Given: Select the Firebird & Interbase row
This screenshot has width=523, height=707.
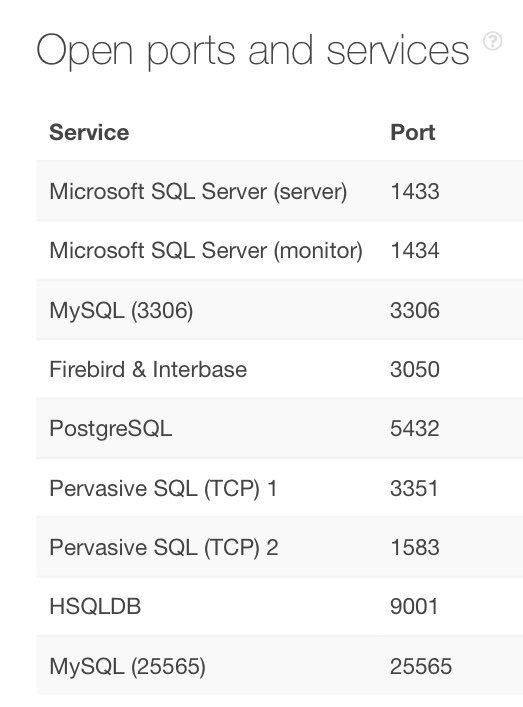Looking at the screenshot, I should [280, 369].
